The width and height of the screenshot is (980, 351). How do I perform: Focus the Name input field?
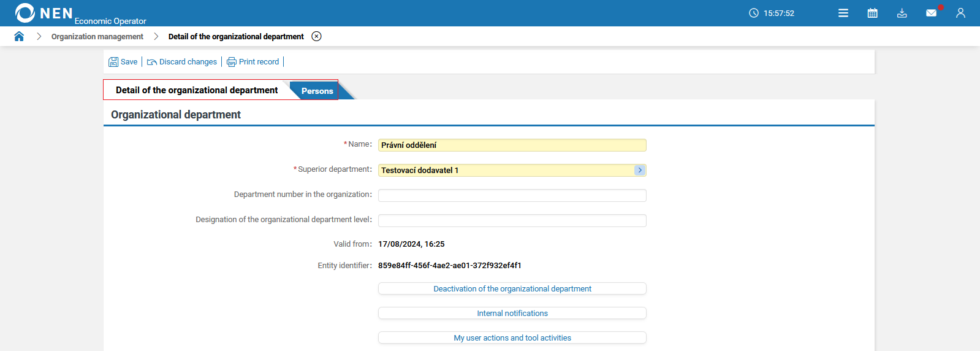(512, 145)
